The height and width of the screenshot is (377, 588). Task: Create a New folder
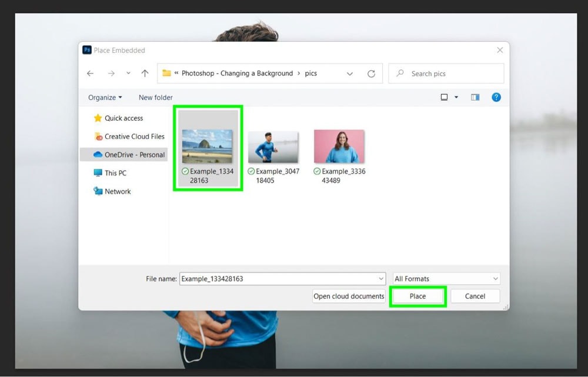click(x=156, y=98)
